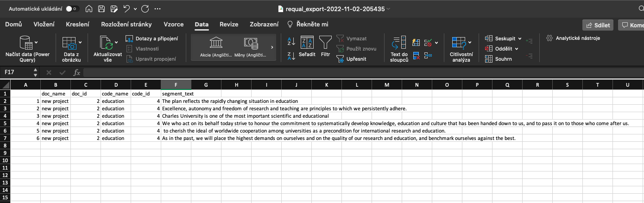Toggle the Filtr funnel button
The height and width of the screenshot is (203, 644).
(325, 46)
